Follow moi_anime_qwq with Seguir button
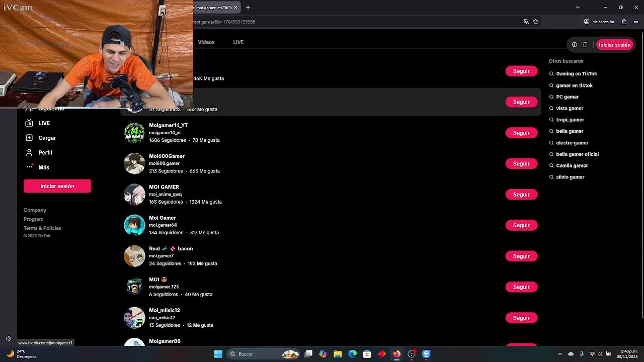Image resolution: width=644 pixels, height=362 pixels. pyautogui.click(x=521, y=195)
